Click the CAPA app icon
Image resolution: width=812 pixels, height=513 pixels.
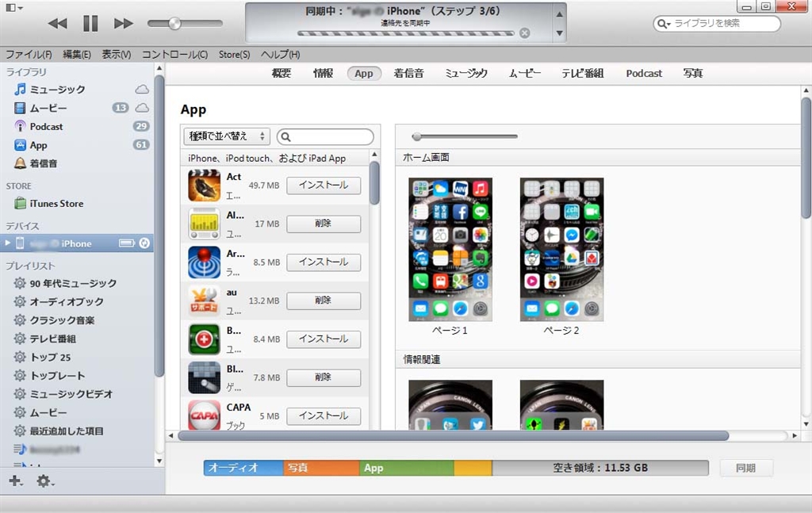[x=204, y=415]
